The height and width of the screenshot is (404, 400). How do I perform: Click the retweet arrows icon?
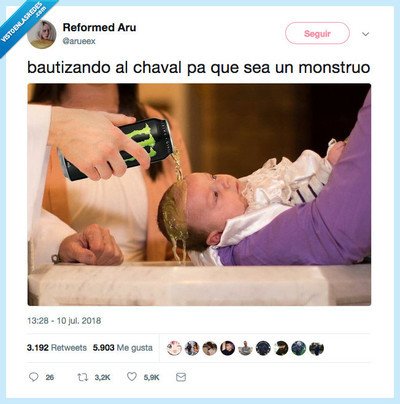click(82, 377)
